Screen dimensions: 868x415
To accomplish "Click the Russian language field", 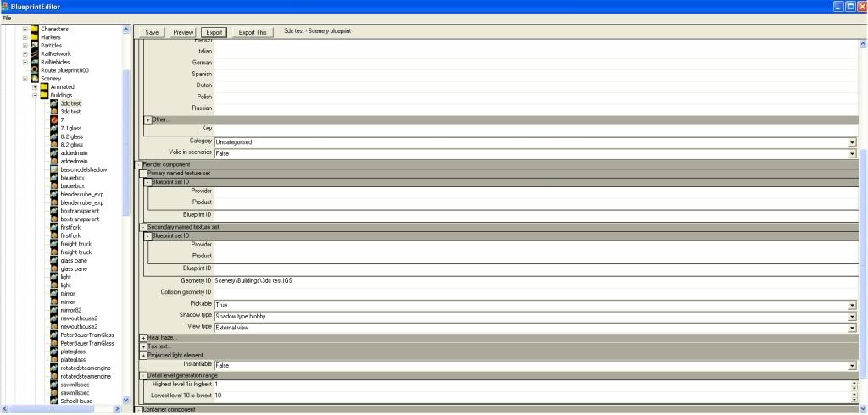I will pos(536,108).
